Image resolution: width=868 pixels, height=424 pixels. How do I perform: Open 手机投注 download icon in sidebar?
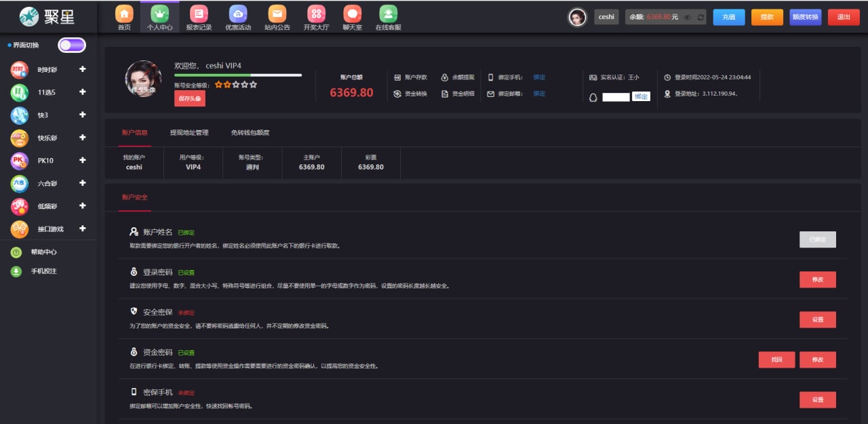click(x=16, y=271)
